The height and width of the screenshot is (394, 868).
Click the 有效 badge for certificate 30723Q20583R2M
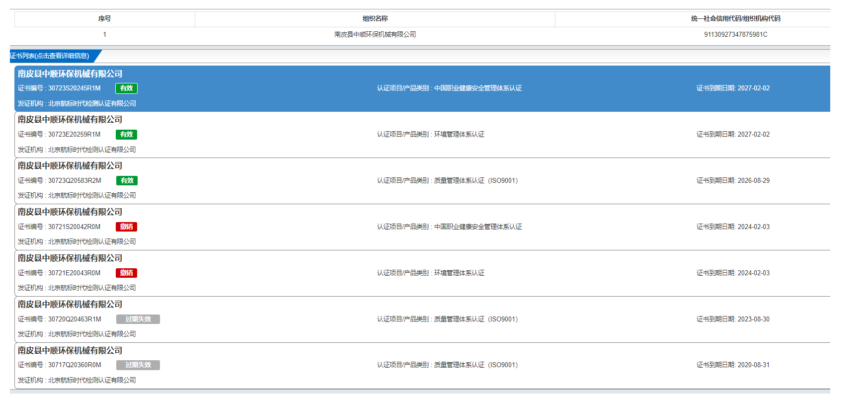coord(127,180)
